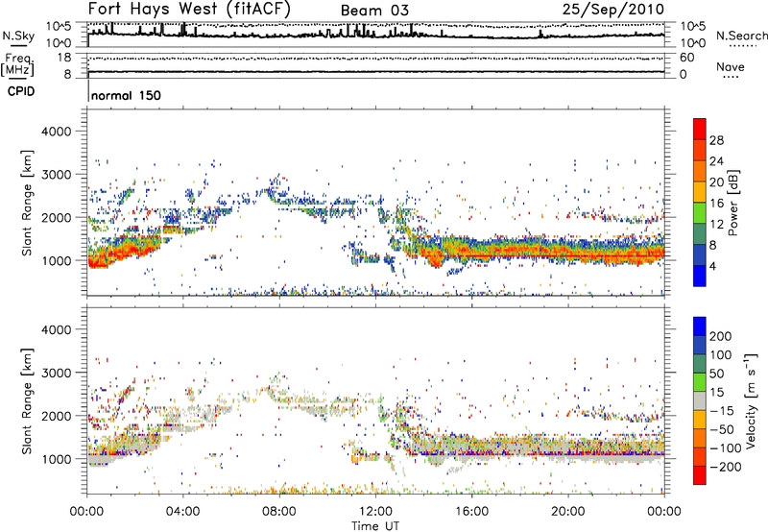The width and height of the screenshot is (768, 532).
Task: Pick the red top segment of Power colorbar
Action: pyautogui.click(x=700, y=129)
